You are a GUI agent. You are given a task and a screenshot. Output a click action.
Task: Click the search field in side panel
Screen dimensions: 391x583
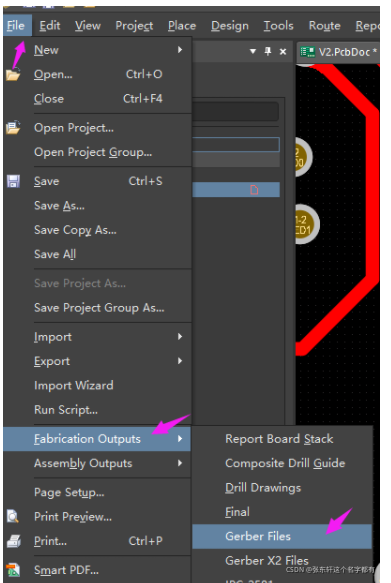pyautogui.click(x=236, y=111)
